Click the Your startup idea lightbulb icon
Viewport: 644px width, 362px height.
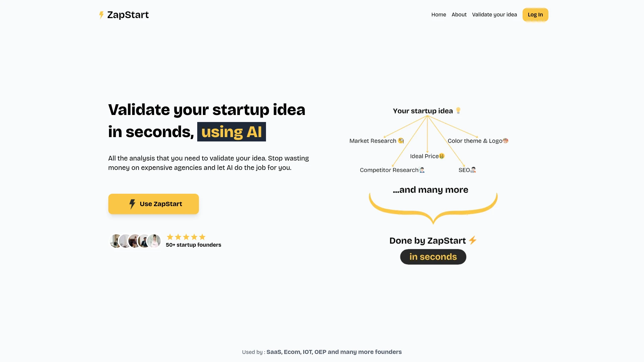tap(459, 111)
